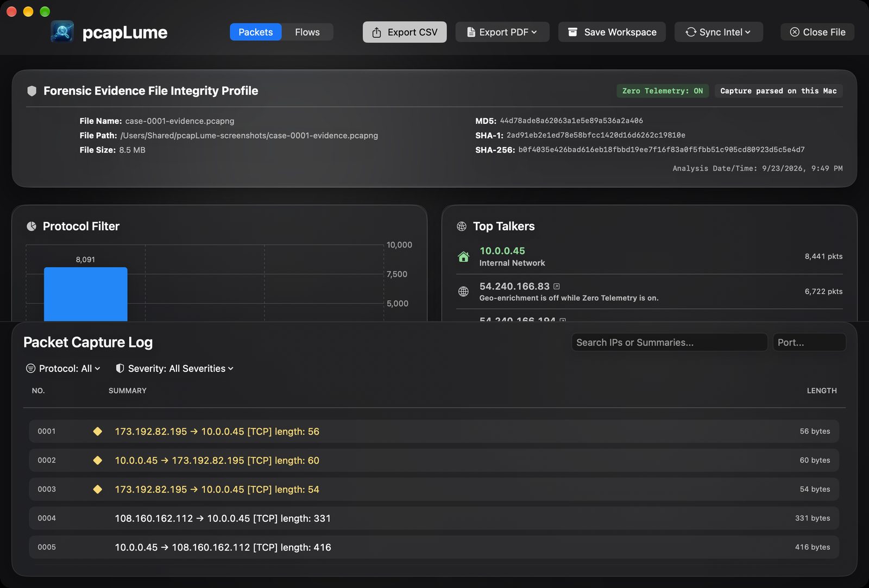The image size is (869, 588).
Task: Open the Sync Intel dropdown menu
Action: point(719,32)
